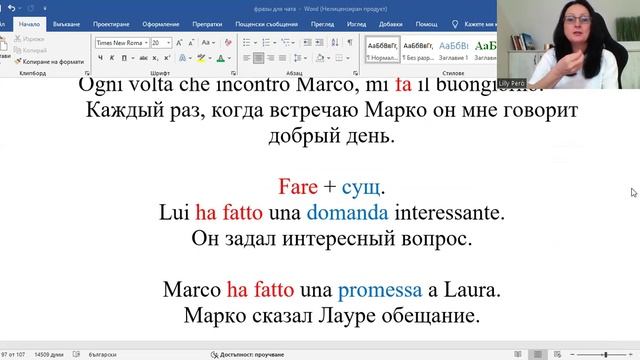640x360 pixels.
Task: Open the Change Case (Aa) dropdown
Action: point(208,42)
